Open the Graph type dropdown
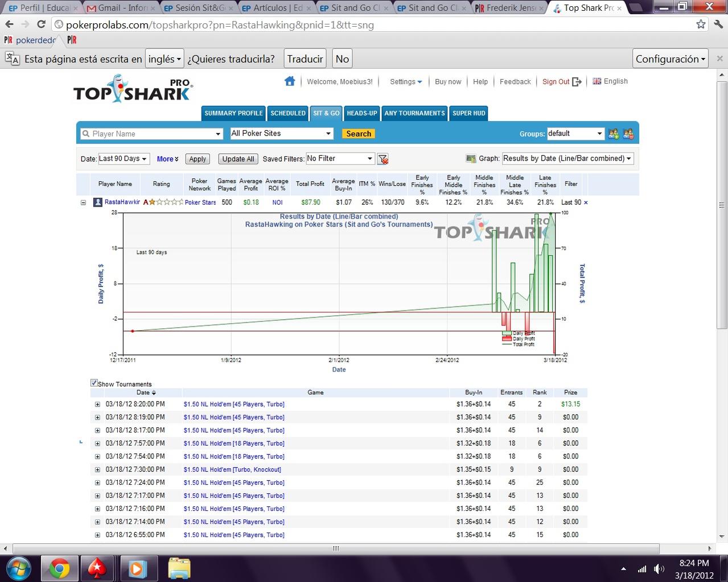This screenshot has height=582, width=728. (x=567, y=159)
